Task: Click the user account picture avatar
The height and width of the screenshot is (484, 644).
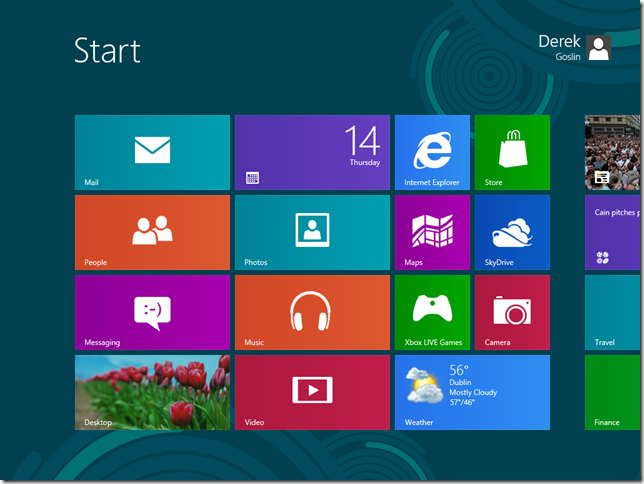Action: click(x=598, y=48)
